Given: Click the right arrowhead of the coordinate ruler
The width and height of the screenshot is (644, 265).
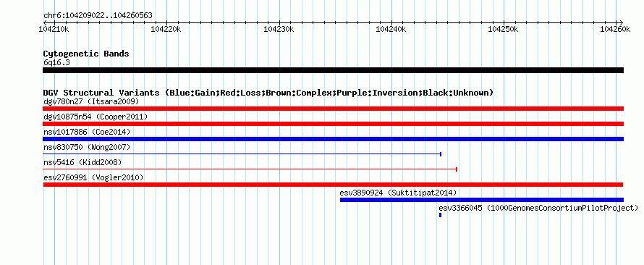Looking at the screenshot, I should 621,22.
